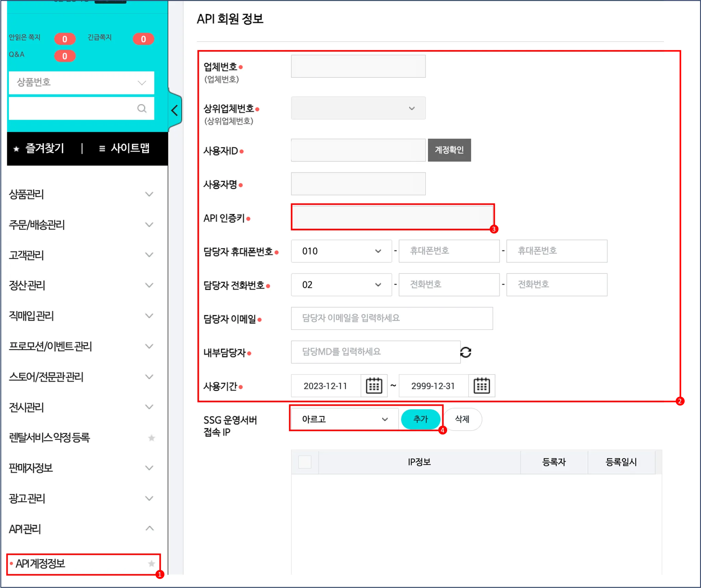Open the start date calendar picker

[374, 386]
